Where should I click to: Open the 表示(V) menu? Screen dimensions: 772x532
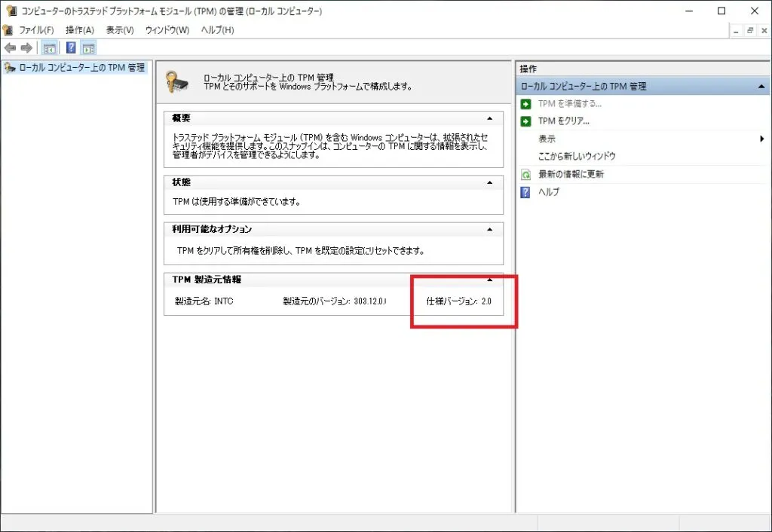tap(120, 30)
